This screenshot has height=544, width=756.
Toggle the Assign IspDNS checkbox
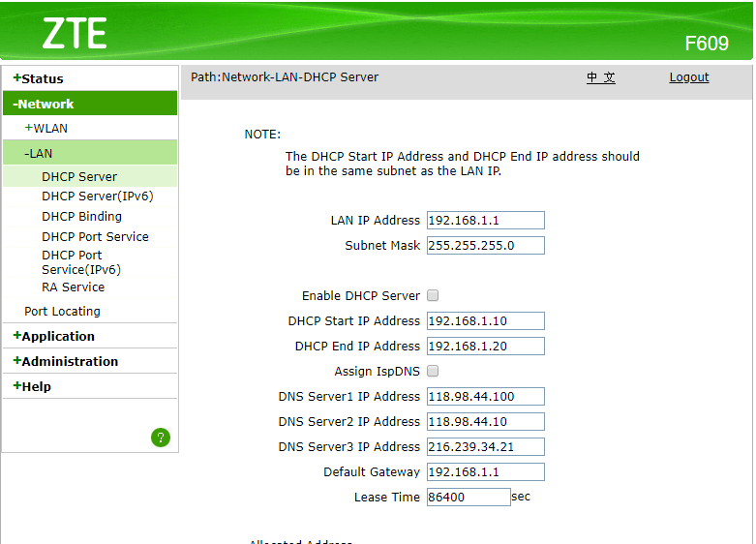433,371
